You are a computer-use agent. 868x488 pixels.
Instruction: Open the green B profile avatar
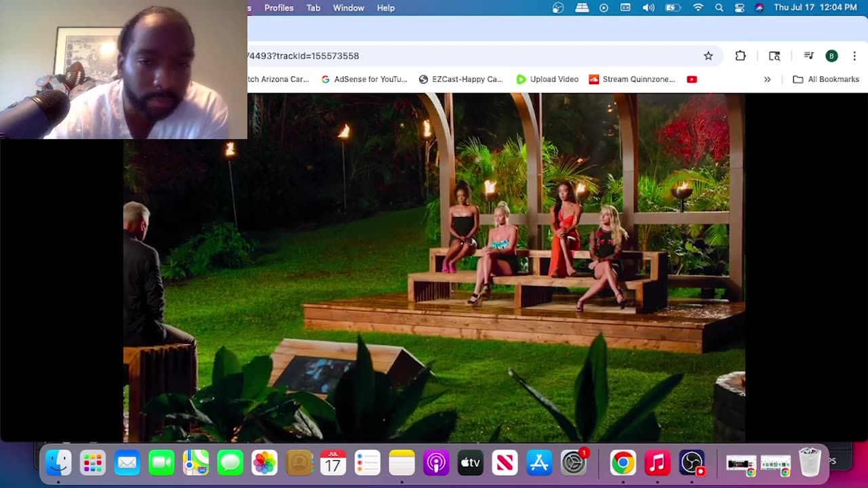point(831,56)
